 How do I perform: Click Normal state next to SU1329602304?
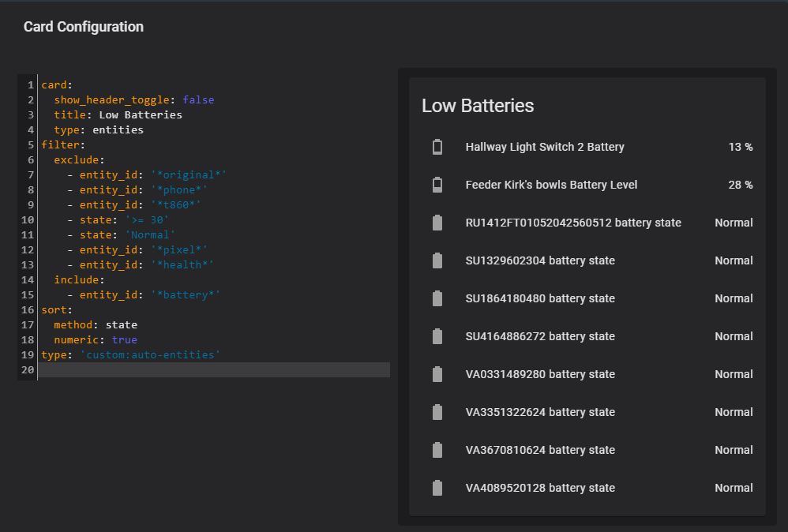(734, 260)
